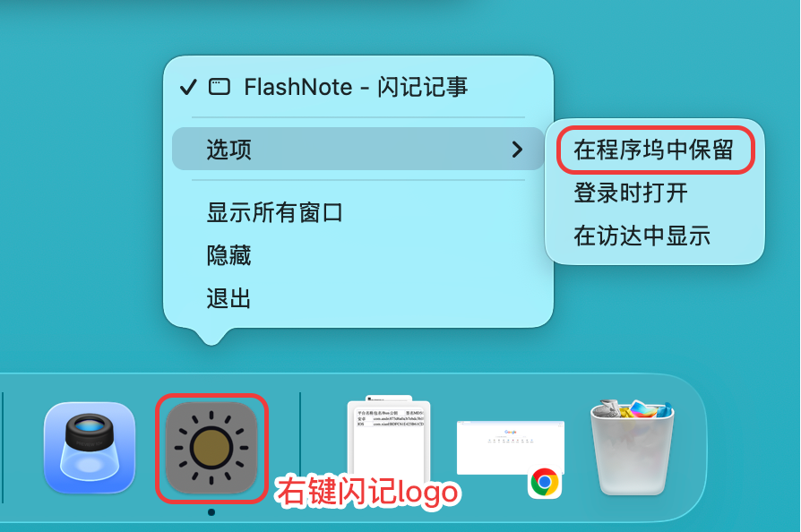Open the FlashNote sun icon in Dock

point(211,449)
